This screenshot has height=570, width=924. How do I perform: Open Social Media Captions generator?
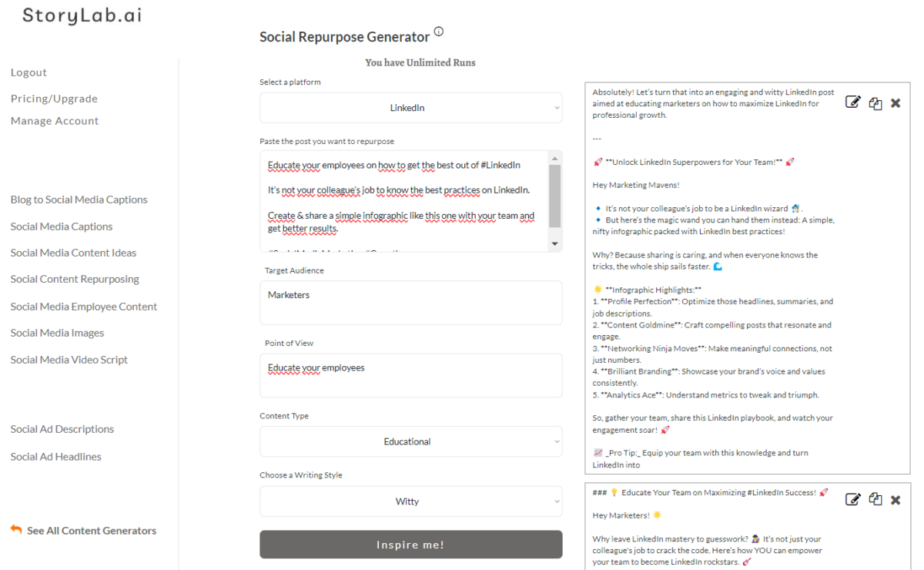62,226
